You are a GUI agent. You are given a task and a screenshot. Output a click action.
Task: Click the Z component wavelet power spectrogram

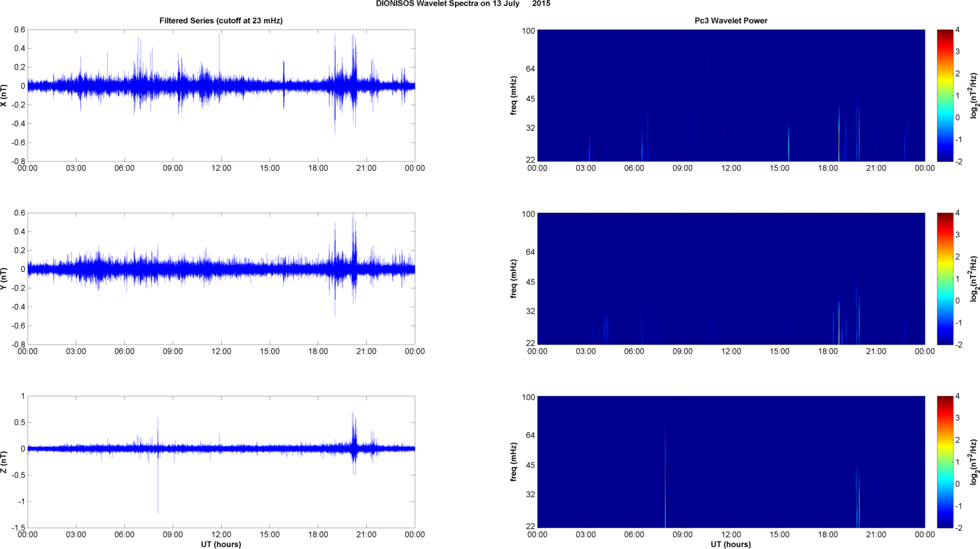[731, 462]
